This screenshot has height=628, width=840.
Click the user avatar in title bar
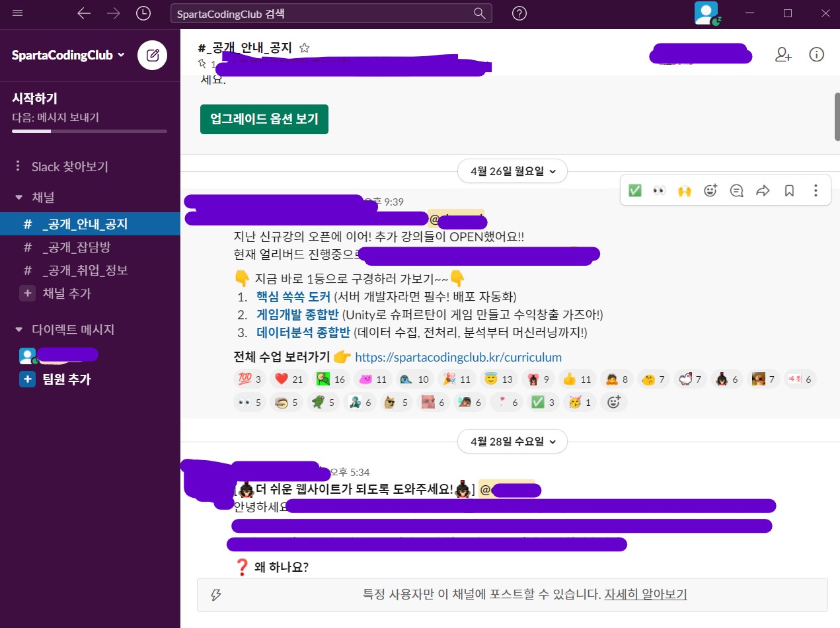pos(706,13)
